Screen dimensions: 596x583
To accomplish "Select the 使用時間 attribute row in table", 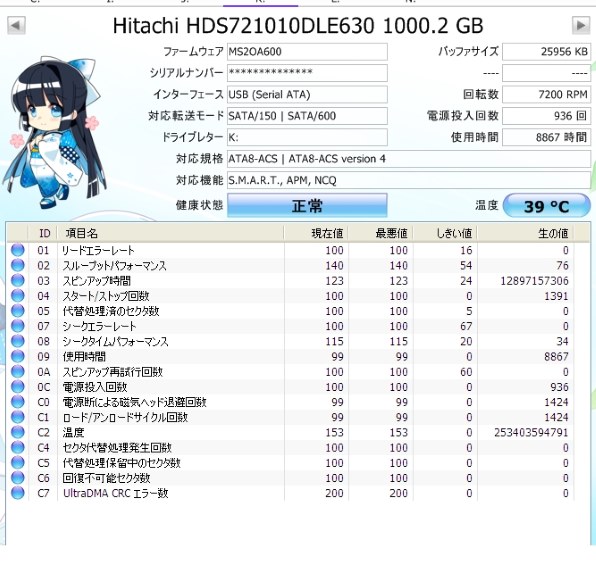I will point(290,356).
